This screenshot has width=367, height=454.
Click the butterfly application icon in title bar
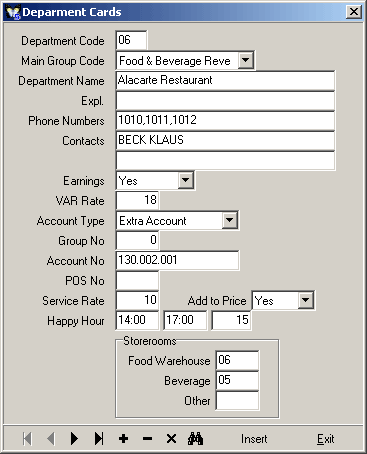point(13,12)
